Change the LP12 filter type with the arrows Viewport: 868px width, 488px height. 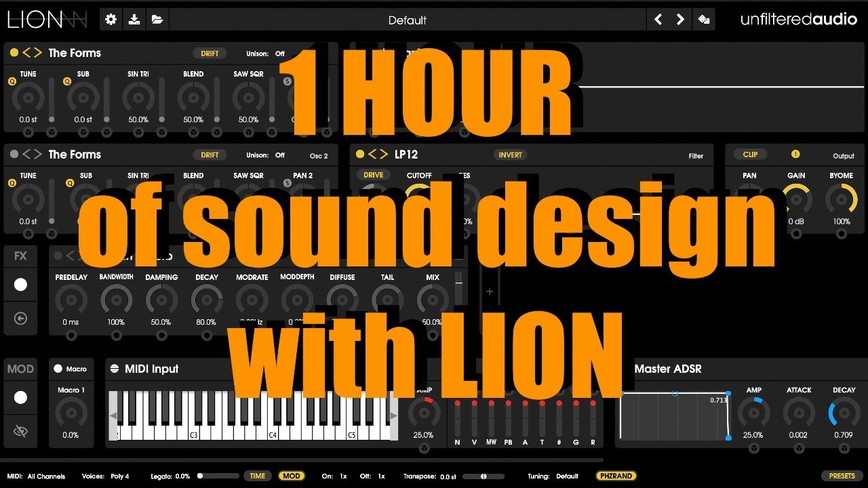[x=378, y=154]
